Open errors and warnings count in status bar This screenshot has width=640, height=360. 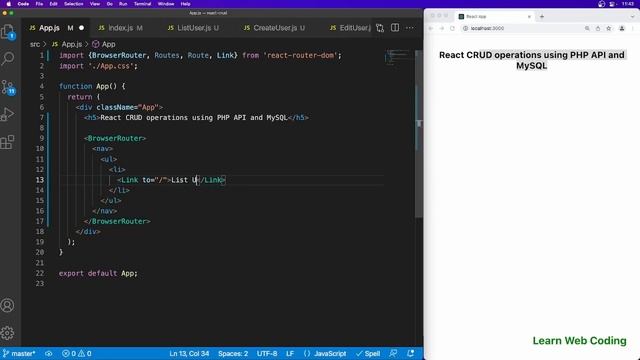pos(76,353)
